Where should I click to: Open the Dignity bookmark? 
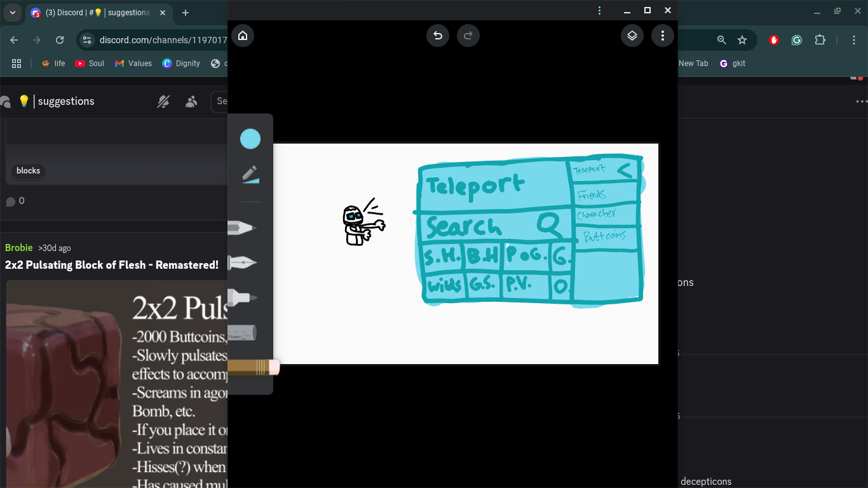point(181,64)
